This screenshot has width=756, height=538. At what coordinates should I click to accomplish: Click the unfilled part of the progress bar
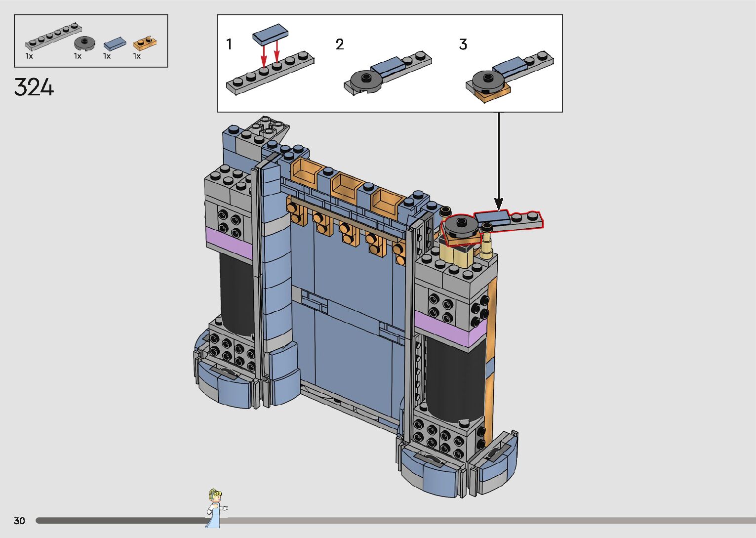coord(484,521)
